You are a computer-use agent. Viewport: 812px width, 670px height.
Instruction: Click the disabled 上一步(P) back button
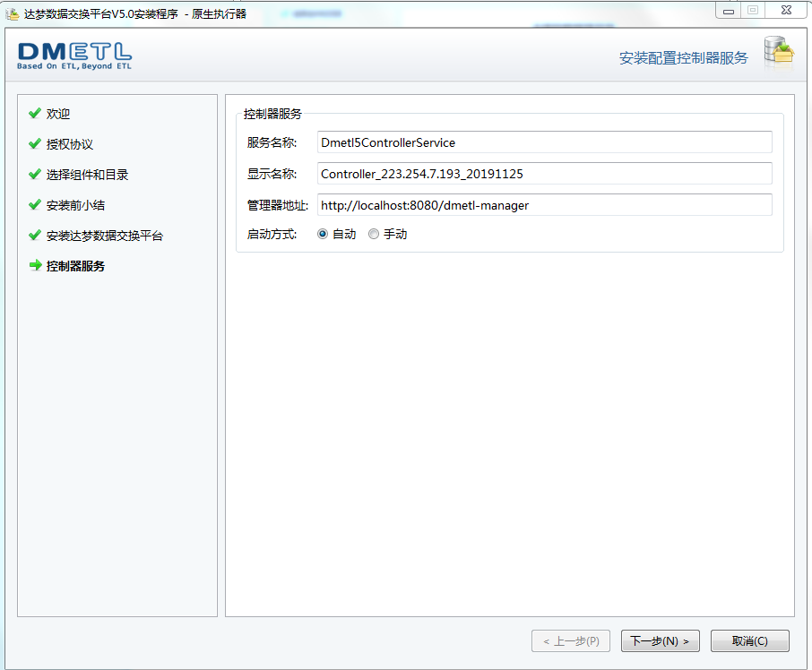pos(571,641)
